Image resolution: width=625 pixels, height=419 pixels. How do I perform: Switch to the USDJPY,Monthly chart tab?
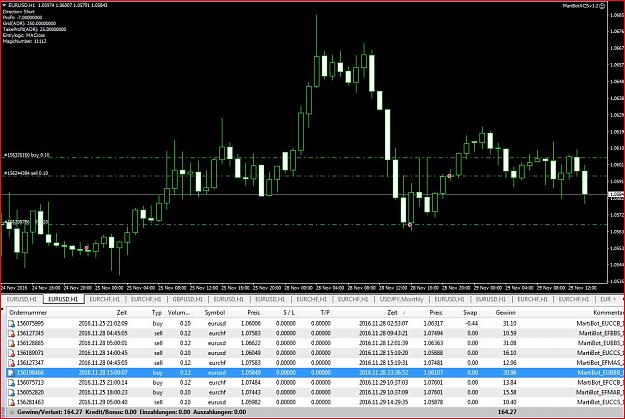coord(401,299)
